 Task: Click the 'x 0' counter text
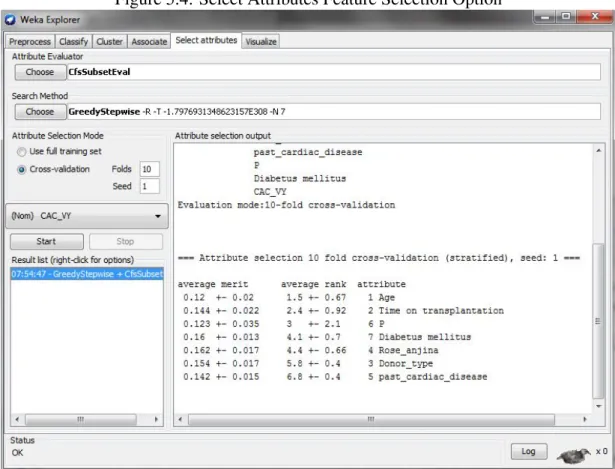pyautogui.click(x=602, y=451)
